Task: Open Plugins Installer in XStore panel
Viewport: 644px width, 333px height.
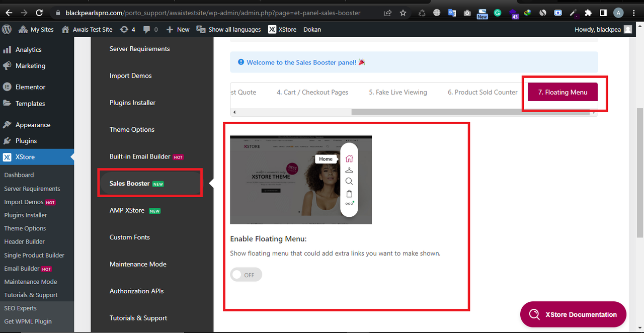Action: [x=133, y=103]
